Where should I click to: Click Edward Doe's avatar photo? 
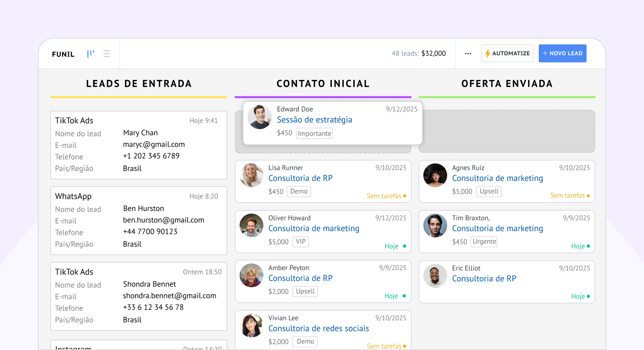click(259, 117)
